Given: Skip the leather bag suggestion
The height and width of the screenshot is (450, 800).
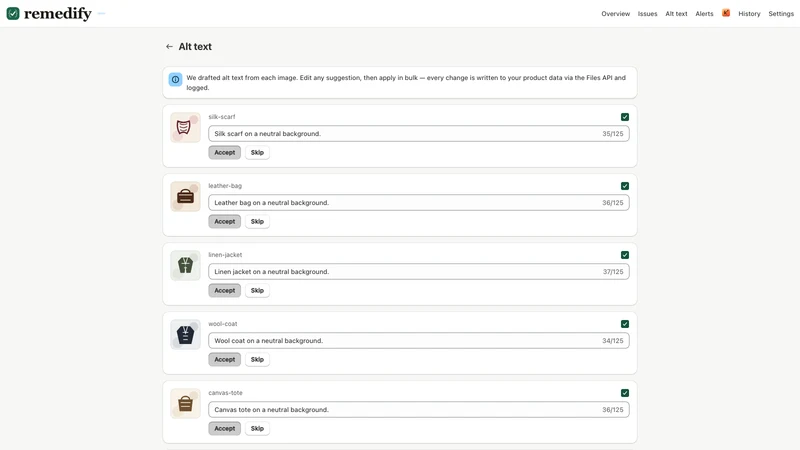Looking at the screenshot, I should pos(257,221).
